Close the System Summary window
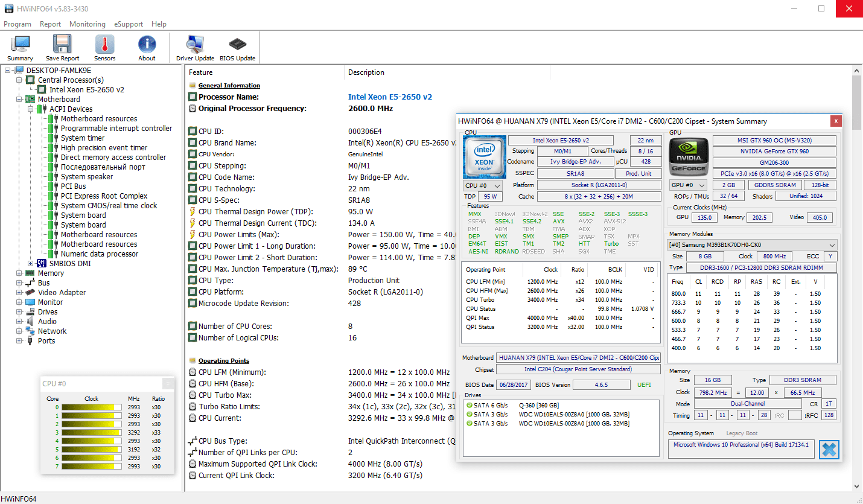Viewport: 863px width, 504px height. click(836, 121)
